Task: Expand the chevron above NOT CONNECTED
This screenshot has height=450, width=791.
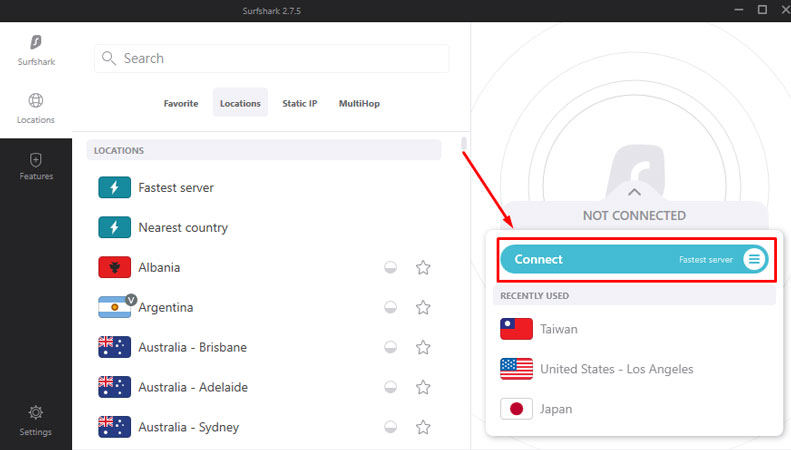Action: click(x=634, y=191)
